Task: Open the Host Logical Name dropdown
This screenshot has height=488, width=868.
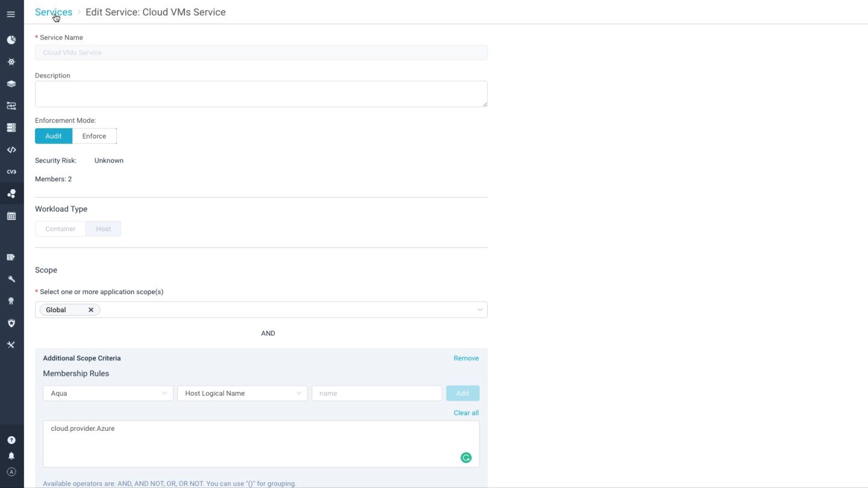Action: click(242, 393)
